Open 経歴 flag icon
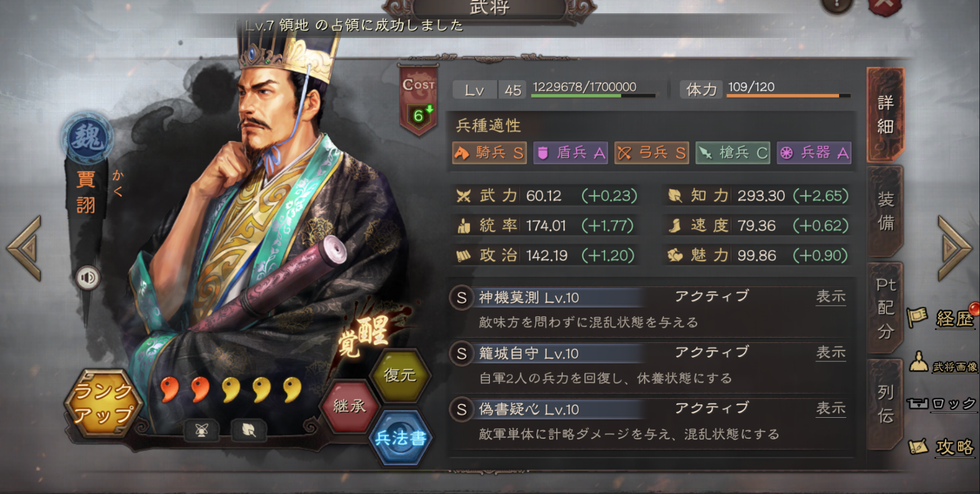Screen dimensions: 980x494 [942, 318]
